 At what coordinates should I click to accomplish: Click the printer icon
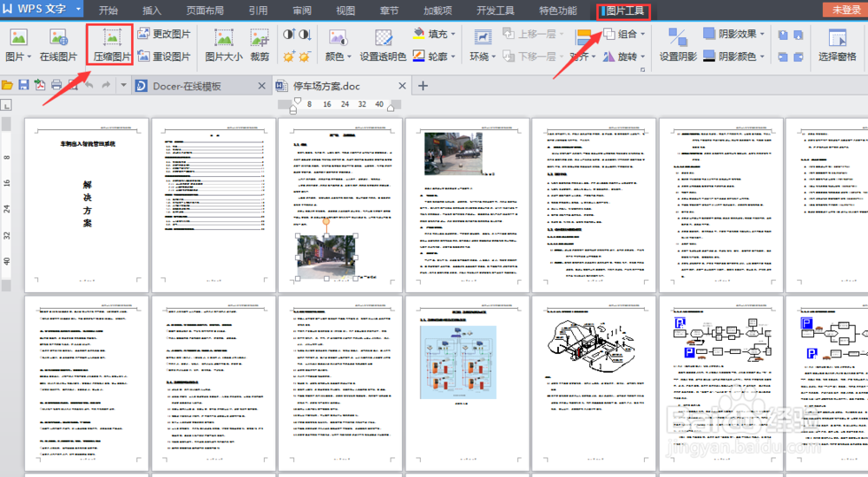click(x=56, y=85)
